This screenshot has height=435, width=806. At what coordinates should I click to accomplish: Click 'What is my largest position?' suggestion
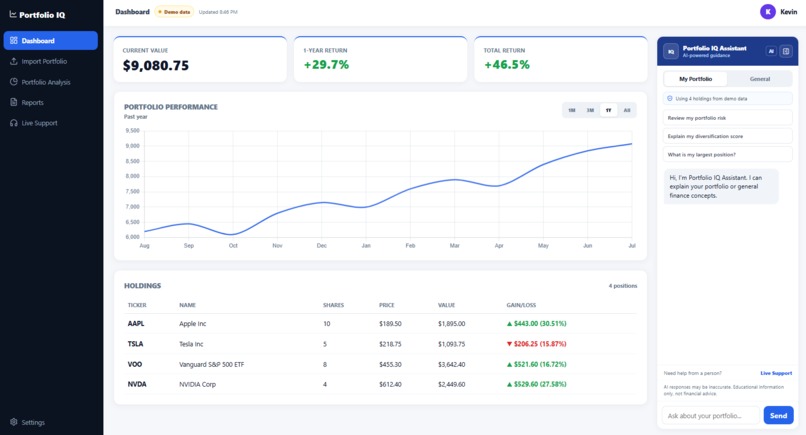pos(727,154)
